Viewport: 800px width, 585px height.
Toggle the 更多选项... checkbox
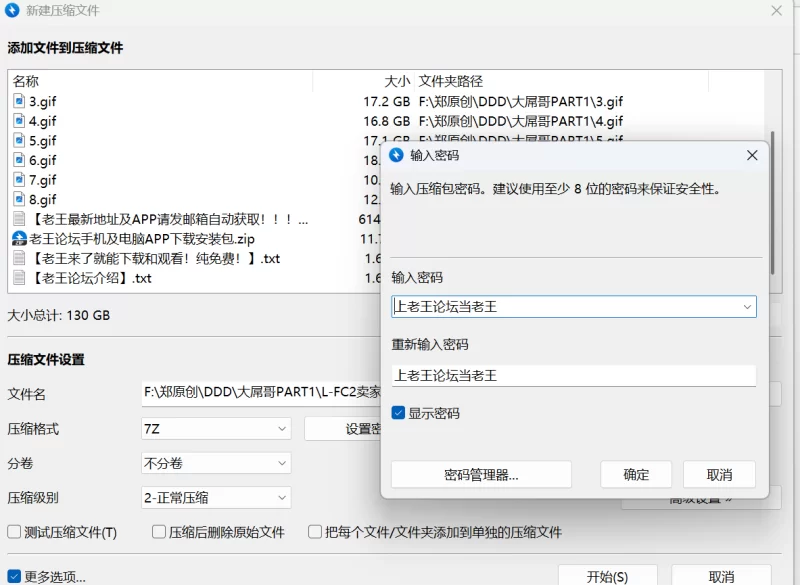click(14, 576)
